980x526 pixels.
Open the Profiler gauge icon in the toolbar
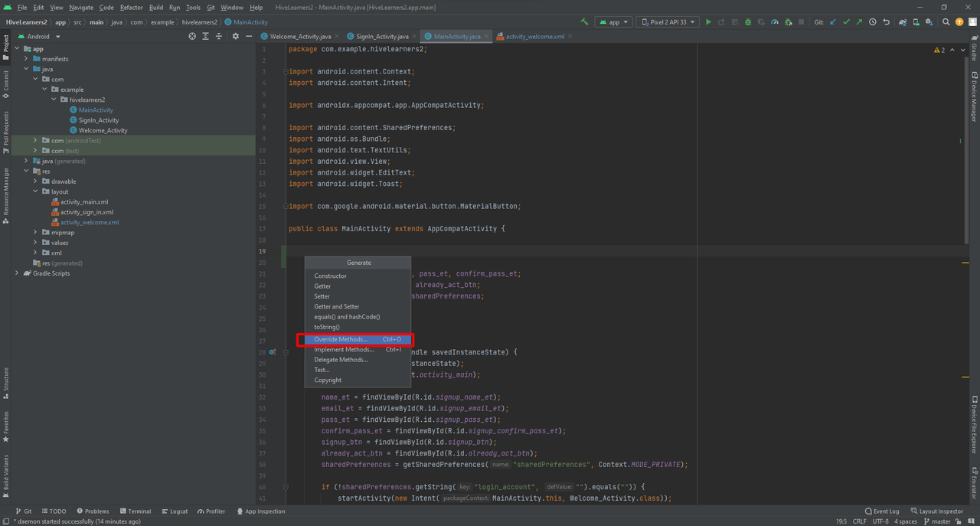[774, 22]
